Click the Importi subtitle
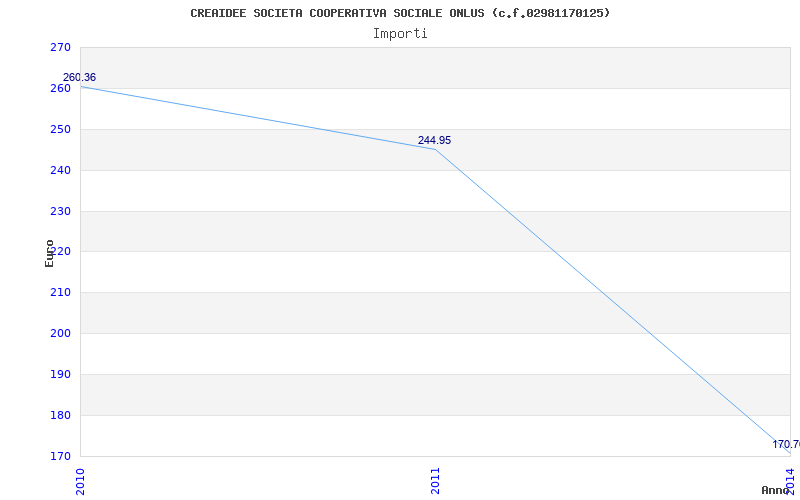 (x=400, y=34)
